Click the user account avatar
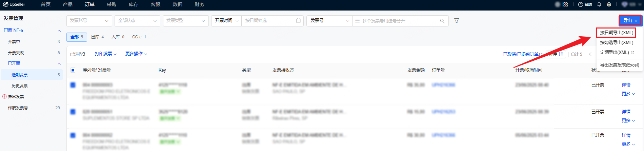The height and width of the screenshot is (151, 644). tap(557, 4)
